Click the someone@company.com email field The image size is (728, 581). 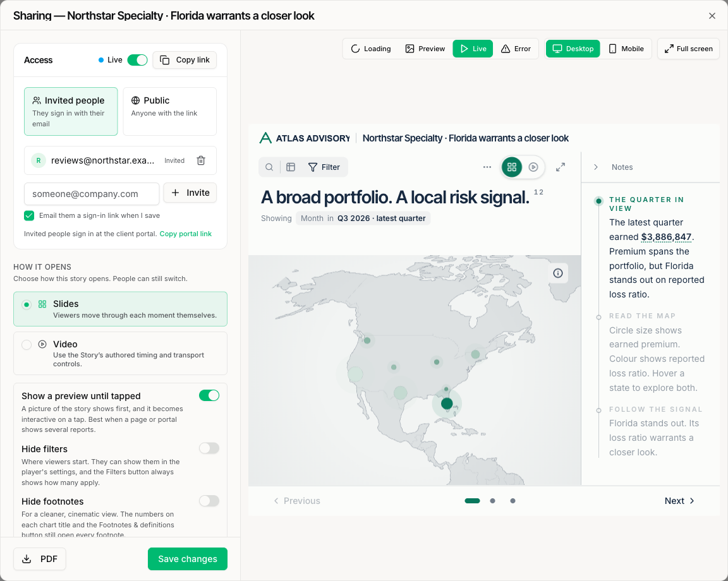tap(92, 194)
